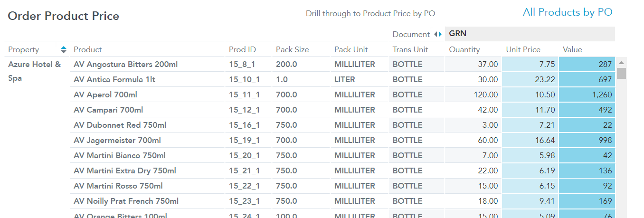Screen dimensions: 644x218
Task: Click the left/right arrows next to Document
Action: [x=438, y=34]
